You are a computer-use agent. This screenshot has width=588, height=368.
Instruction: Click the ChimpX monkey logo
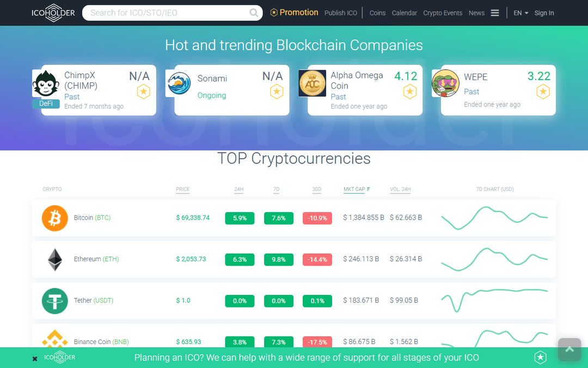click(46, 84)
